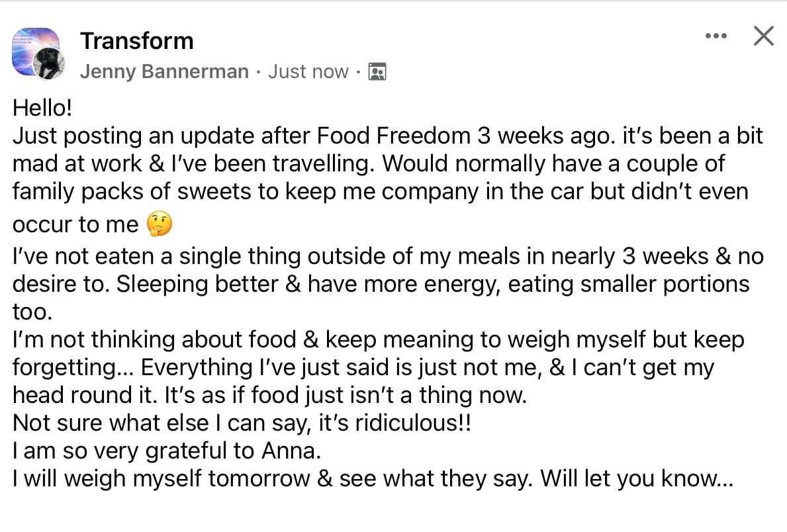Click the line starting 'occur to me'
Viewport: 787px width, 532px height.
93,224
